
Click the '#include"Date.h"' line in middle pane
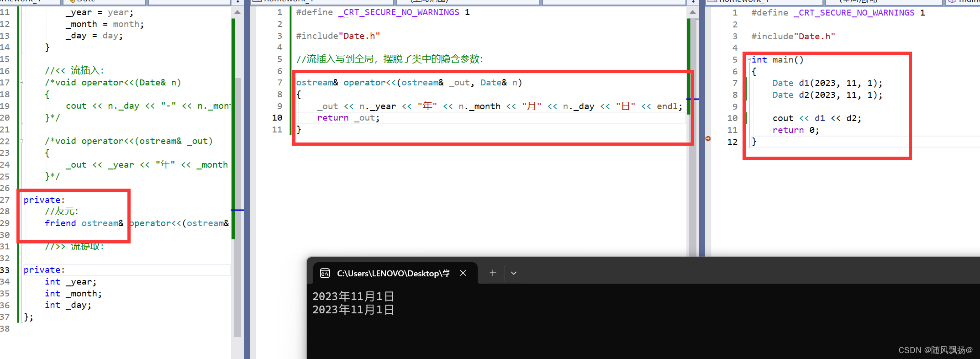[x=338, y=36]
